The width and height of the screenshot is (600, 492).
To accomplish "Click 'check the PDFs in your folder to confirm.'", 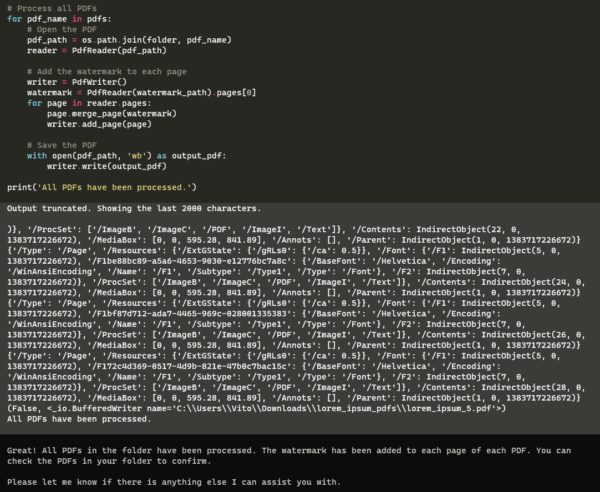I will pyautogui.click(x=109, y=461).
